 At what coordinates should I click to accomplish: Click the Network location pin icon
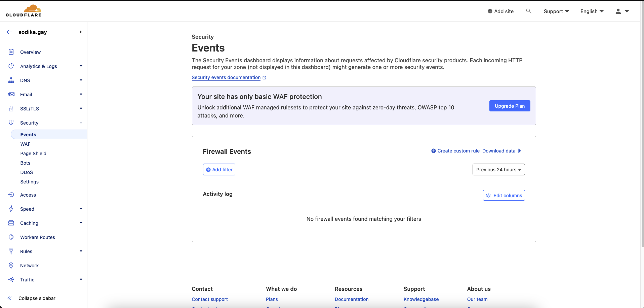pos(11,265)
